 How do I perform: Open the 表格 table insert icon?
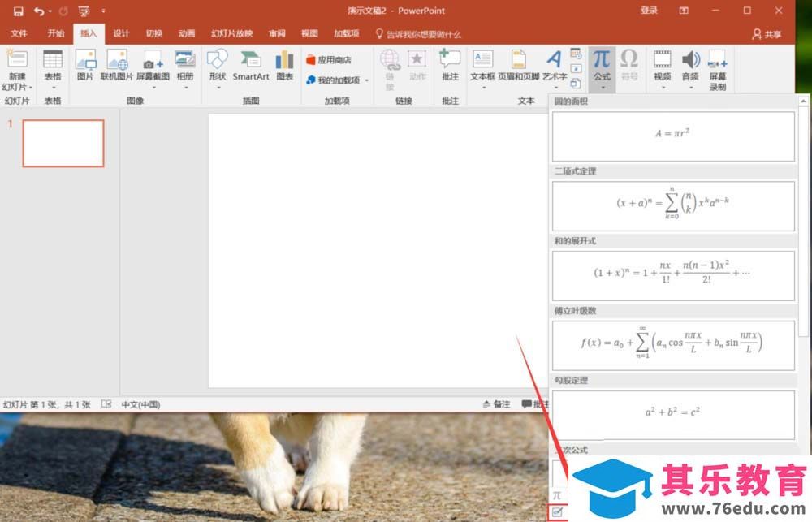pyautogui.click(x=53, y=59)
